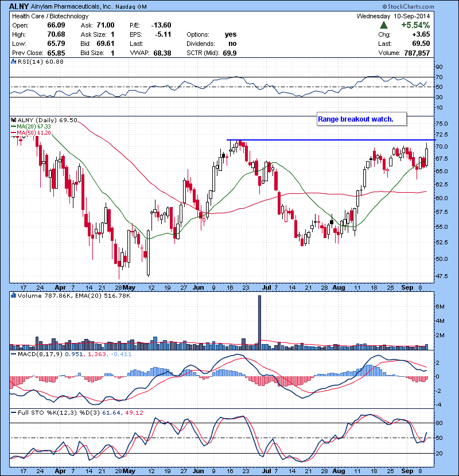The width and height of the screenshot is (459, 476).
Task: Click the Volume value 787,857
Action: click(417, 53)
